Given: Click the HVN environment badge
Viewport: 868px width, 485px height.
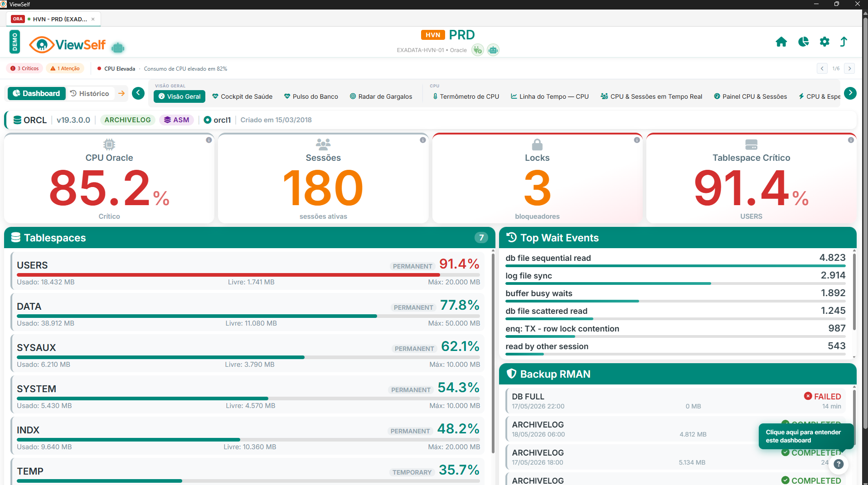Looking at the screenshot, I should 433,35.
